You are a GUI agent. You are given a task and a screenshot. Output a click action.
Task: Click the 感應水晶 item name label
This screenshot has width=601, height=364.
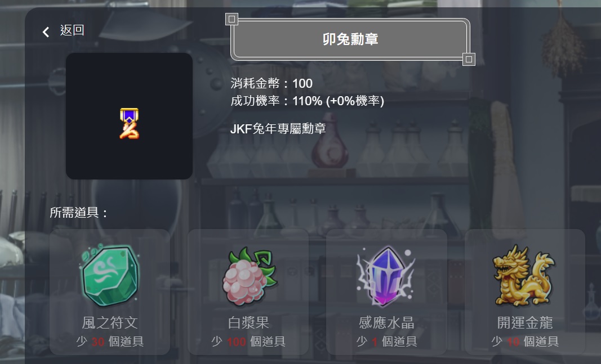(x=386, y=323)
